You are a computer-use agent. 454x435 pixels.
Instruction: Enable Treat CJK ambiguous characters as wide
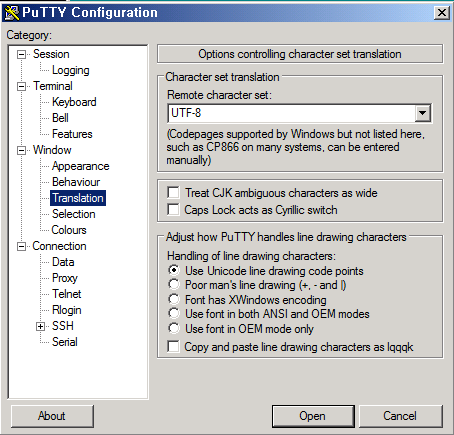(x=173, y=193)
